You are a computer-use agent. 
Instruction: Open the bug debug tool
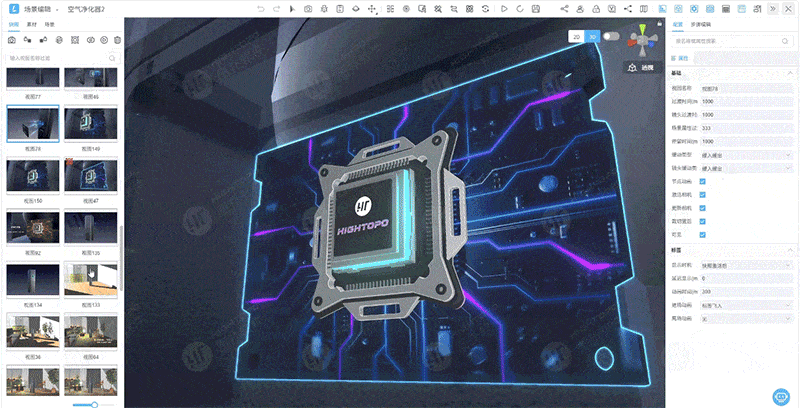[324, 9]
